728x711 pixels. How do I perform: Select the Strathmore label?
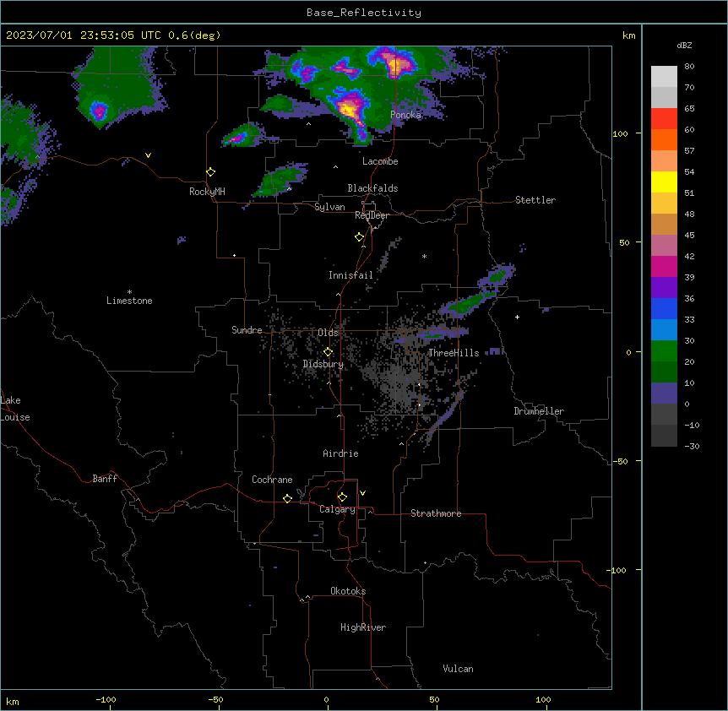pos(436,513)
